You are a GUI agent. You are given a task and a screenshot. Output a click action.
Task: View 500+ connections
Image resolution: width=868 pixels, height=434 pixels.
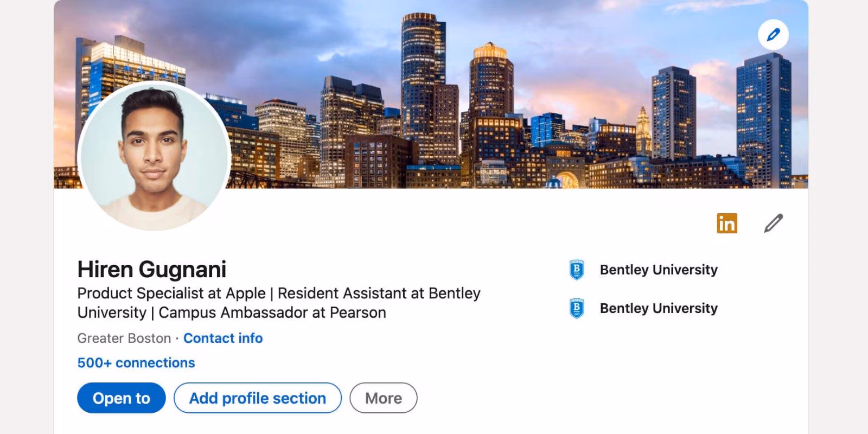[136, 362]
